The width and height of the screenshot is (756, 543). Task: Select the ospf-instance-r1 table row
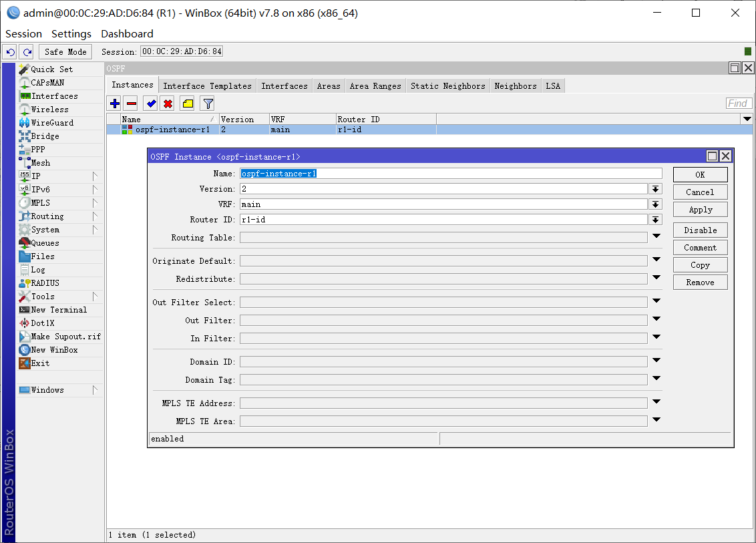pyautogui.click(x=429, y=130)
